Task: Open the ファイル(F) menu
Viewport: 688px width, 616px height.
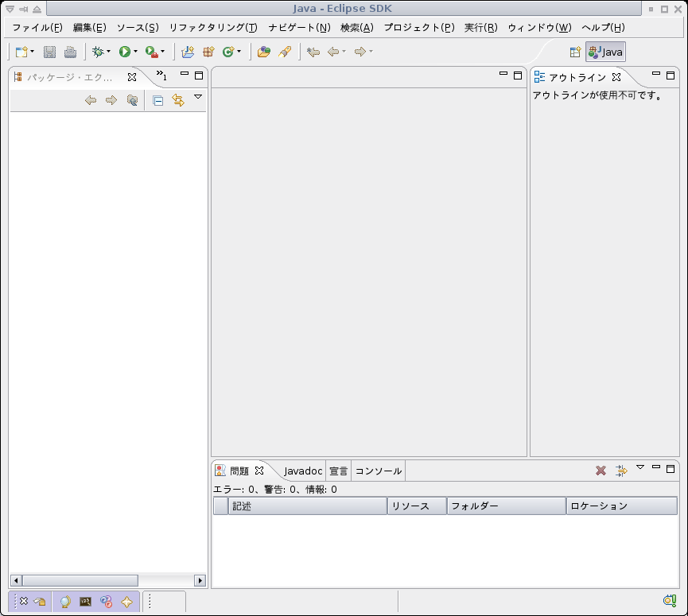Action: tap(37, 28)
